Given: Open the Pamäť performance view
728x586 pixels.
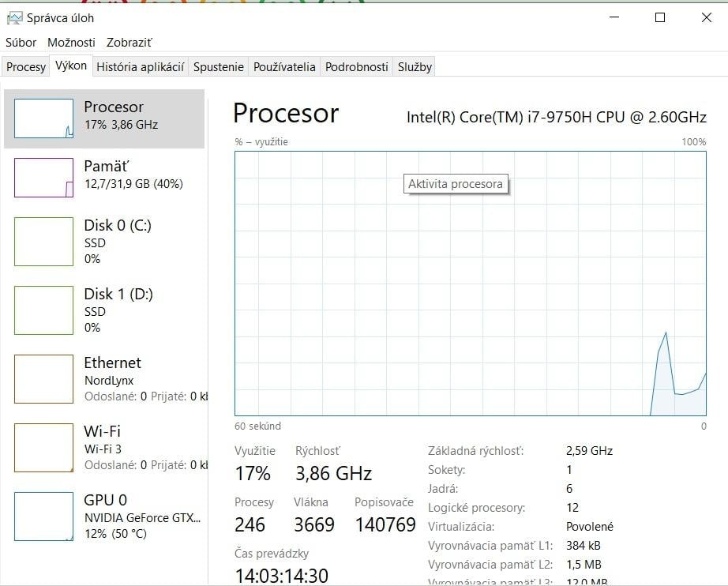Looking at the screenshot, I should pyautogui.click(x=103, y=176).
